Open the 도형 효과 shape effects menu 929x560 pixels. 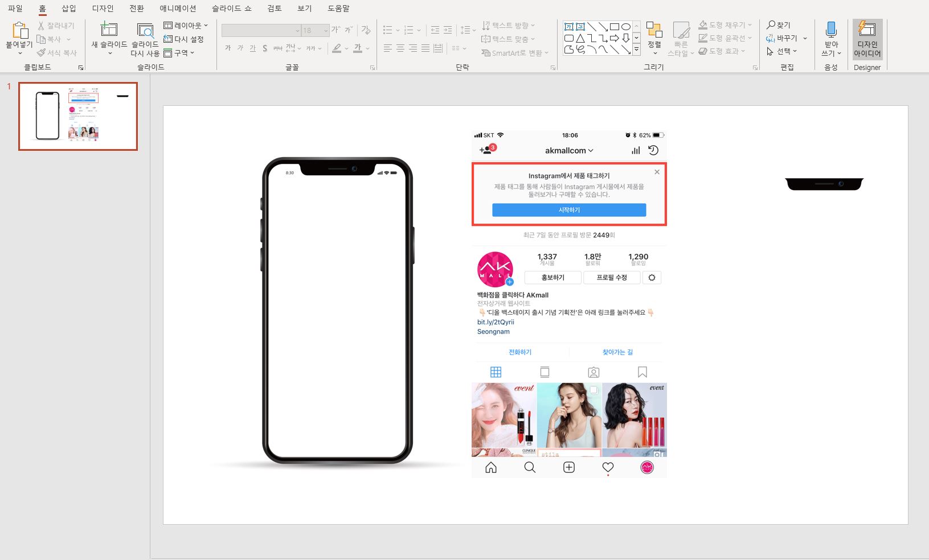pyautogui.click(x=722, y=51)
